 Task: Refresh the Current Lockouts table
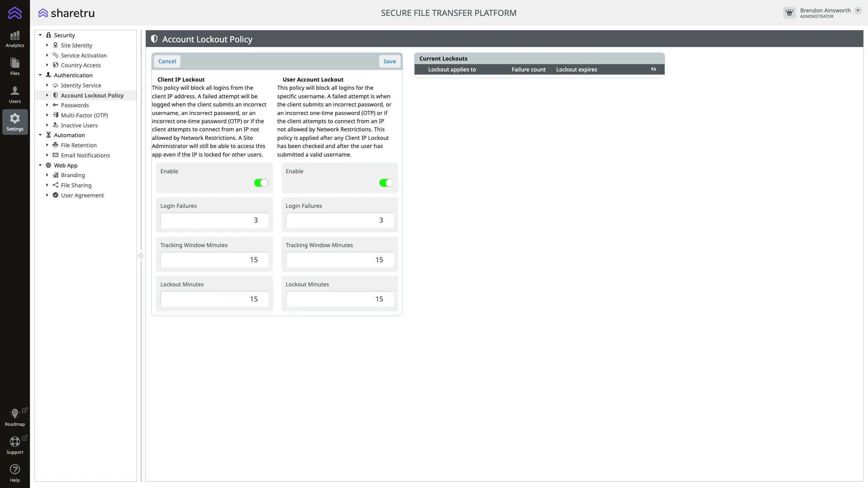tap(653, 70)
